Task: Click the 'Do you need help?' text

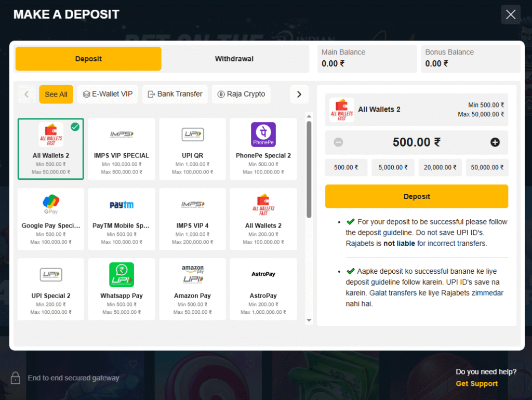Action: pyautogui.click(x=486, y=372)
